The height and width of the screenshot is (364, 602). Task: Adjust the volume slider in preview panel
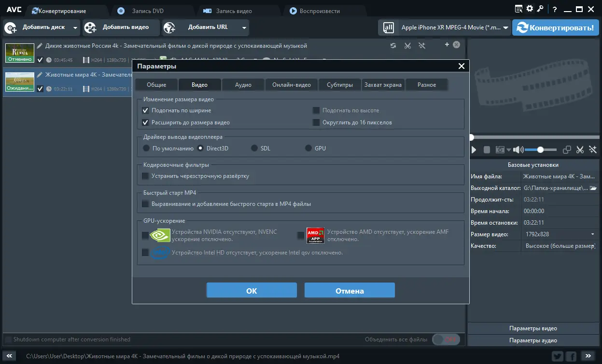coord(540,150)
